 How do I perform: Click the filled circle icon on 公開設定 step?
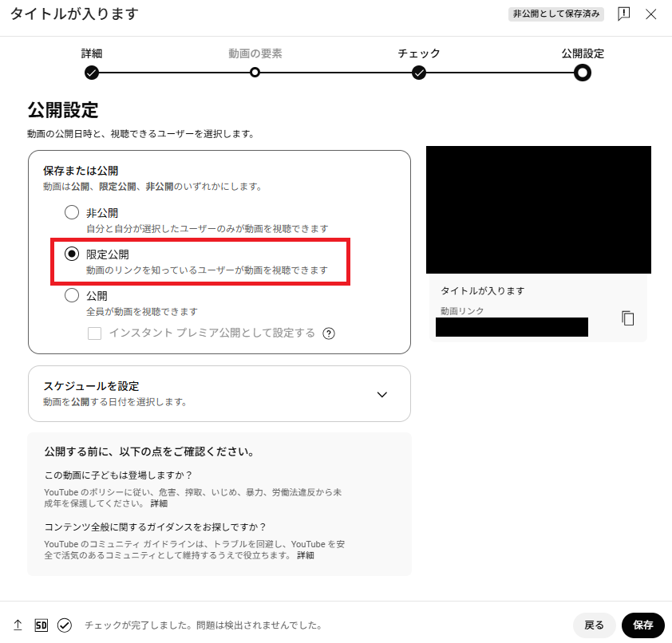pos(583,73)
